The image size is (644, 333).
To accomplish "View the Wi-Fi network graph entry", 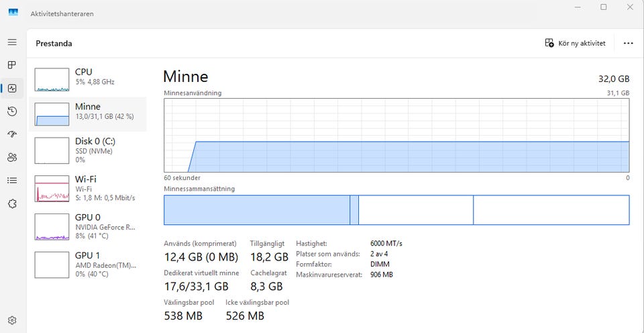I will point(87,188).
